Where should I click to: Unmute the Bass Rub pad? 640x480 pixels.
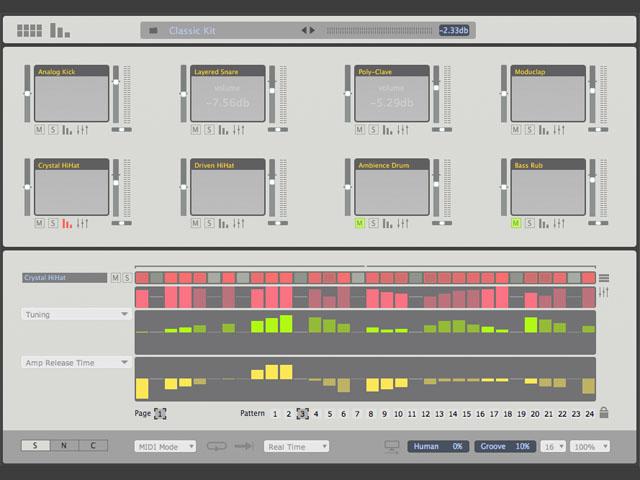(516, 223)
